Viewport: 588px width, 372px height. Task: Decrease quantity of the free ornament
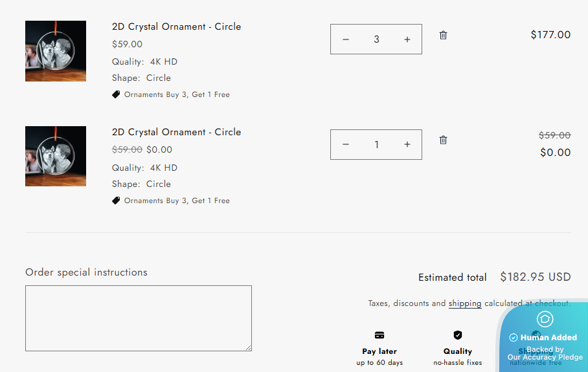tap(346, 144)
